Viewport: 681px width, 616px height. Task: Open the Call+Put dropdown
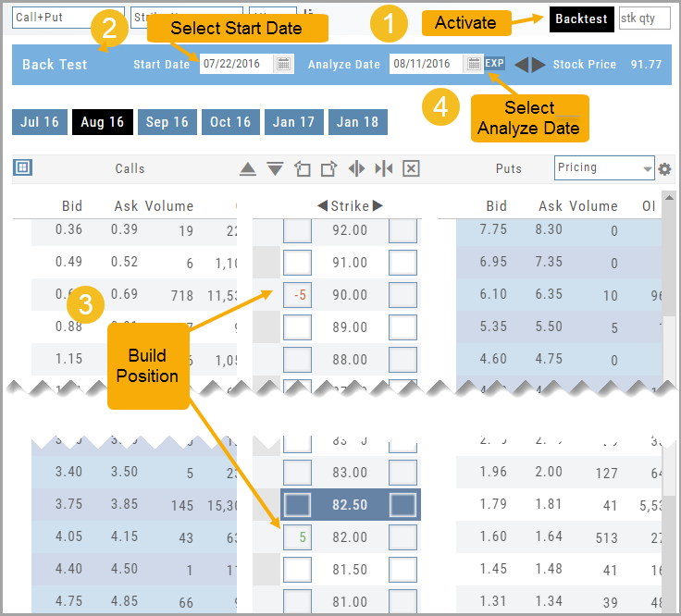pos(68,18)
